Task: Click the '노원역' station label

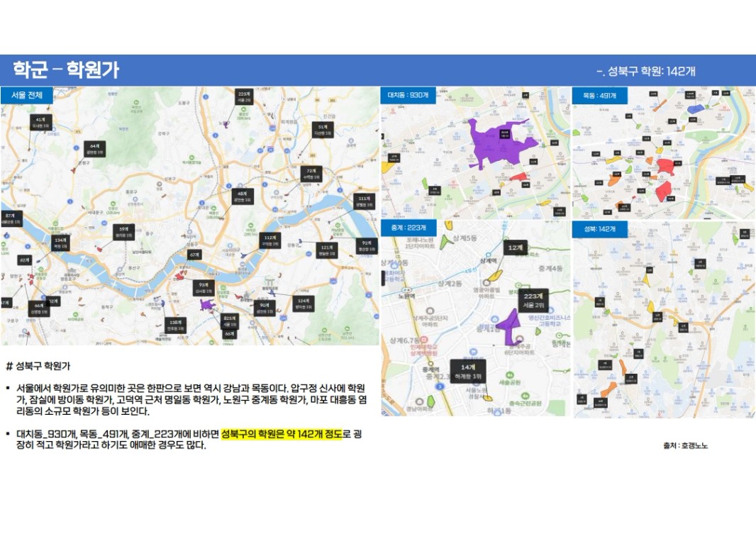Action: [406, 296]
